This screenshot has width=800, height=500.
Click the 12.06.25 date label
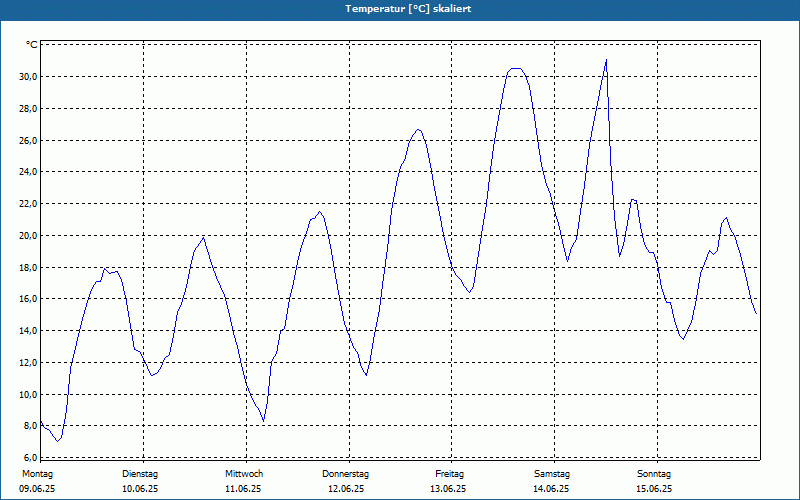click(x=346, y=489)
